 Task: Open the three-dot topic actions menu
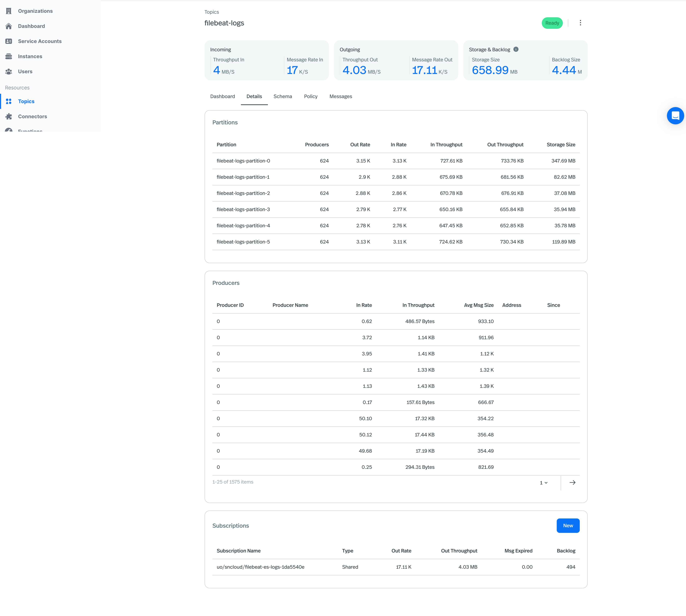[580, 23]
